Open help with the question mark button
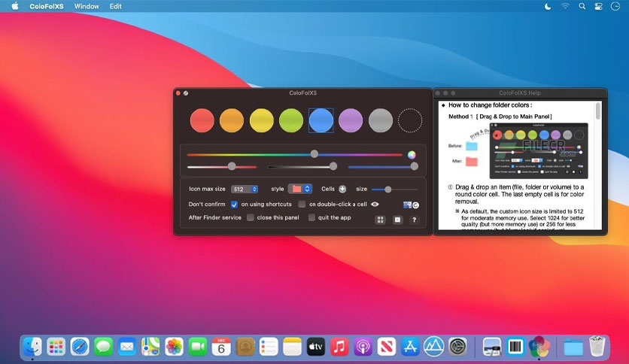The image size is (629, 364). 414,220
